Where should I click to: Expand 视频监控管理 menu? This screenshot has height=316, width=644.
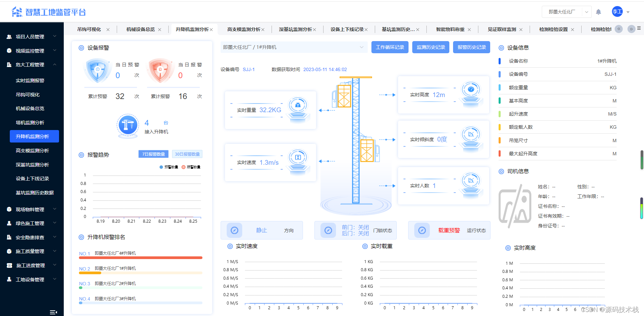point(55,51)
